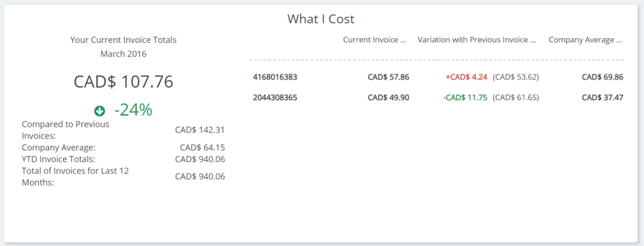
Task: Sort by Variation with Previous Invoice header
Action: (477, 40)
